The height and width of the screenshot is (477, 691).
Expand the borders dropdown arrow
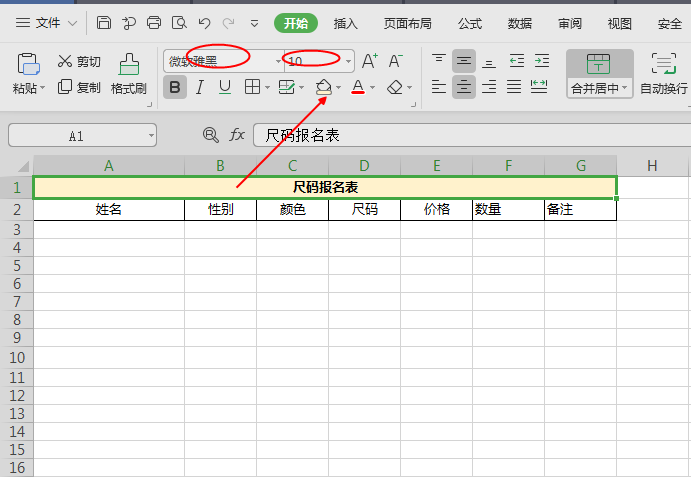[267, 88]
